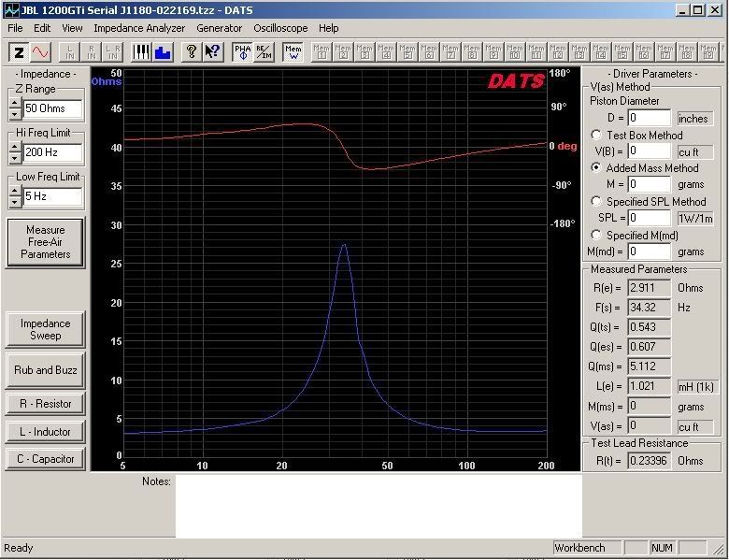Click inside the Notes text area
This screenshot has height=560, width=729.
pos(379,506)
